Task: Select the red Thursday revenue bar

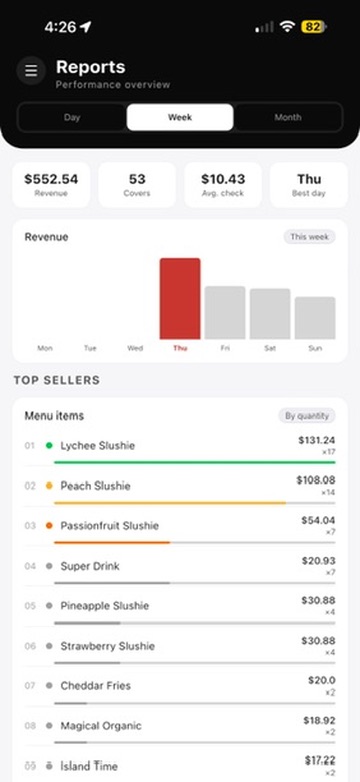Action: (x=180, y=299)
